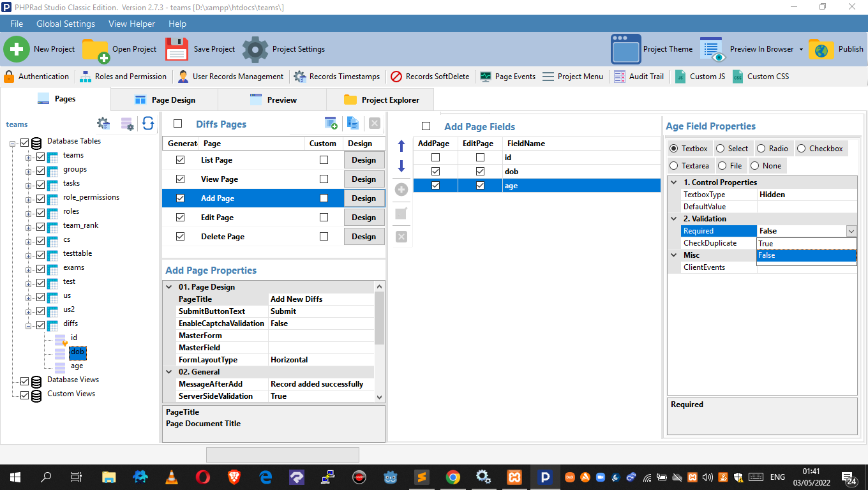Refresh the teams database tree
Image resolution: width=868 pixels, height=490 pixels.
(148, 124)
